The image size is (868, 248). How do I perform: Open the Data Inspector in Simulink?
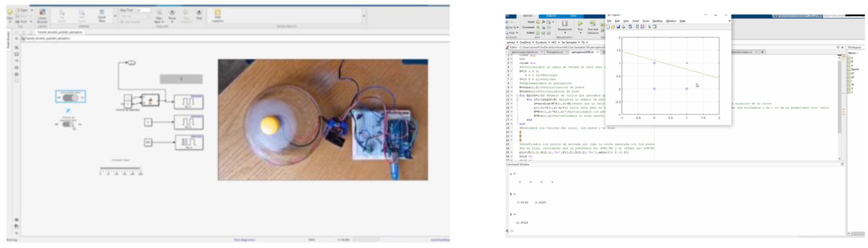[x=218, y=15]
